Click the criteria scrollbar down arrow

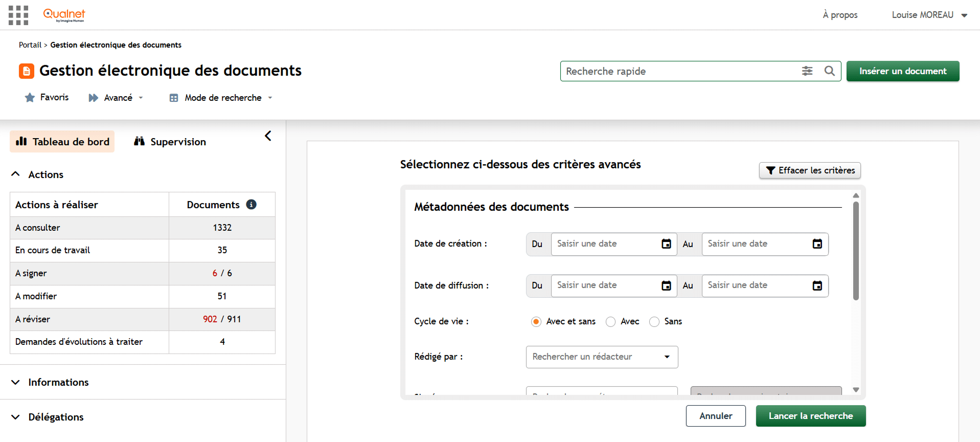point(856,390)
